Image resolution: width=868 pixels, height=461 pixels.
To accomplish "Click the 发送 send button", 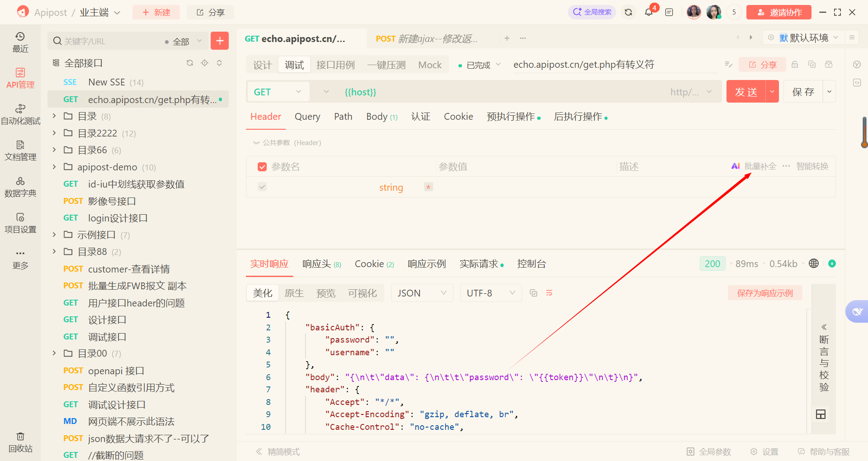I will pyautogui.click(x=746, y=92).
